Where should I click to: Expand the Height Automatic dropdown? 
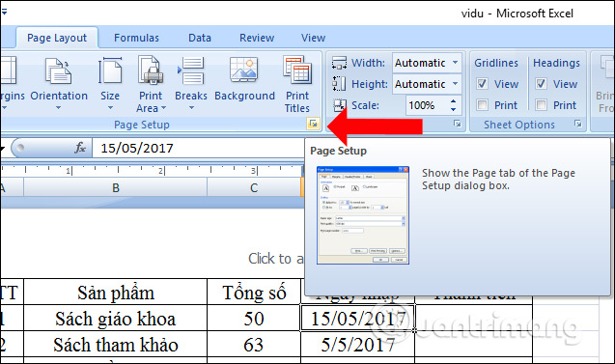[455, 84]
